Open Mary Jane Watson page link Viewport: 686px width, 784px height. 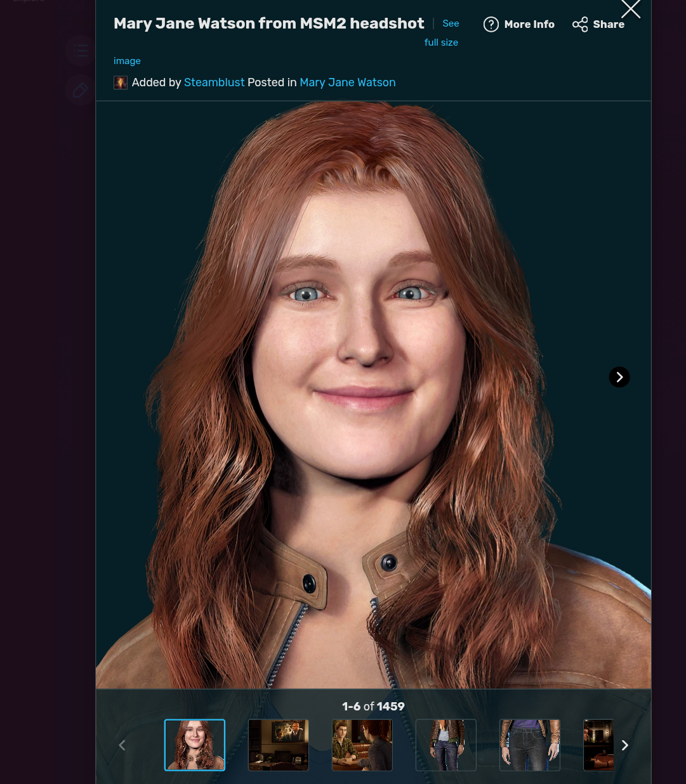tap(348, 82)
